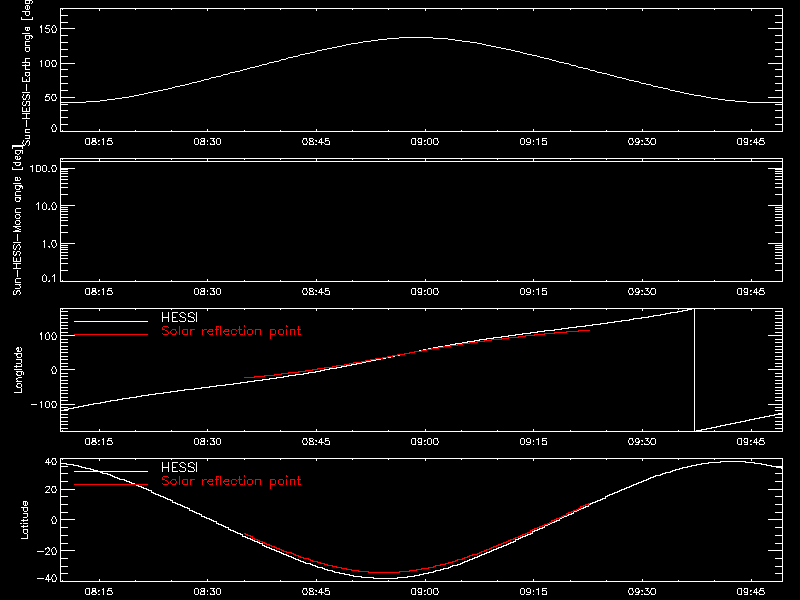Choose 09:45 label under the Longitude plot
The image size is (800, 600).
[x=751, y=442]
